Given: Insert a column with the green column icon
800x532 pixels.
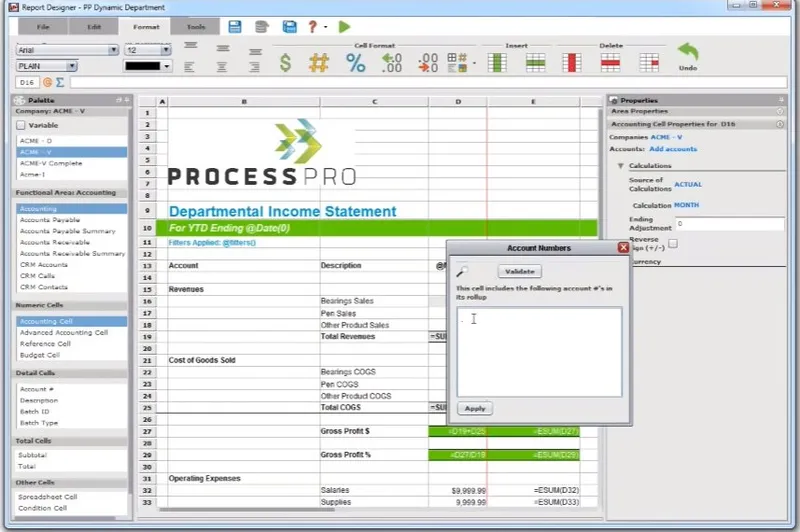Looking at the screenshot, I should (497, 63).
